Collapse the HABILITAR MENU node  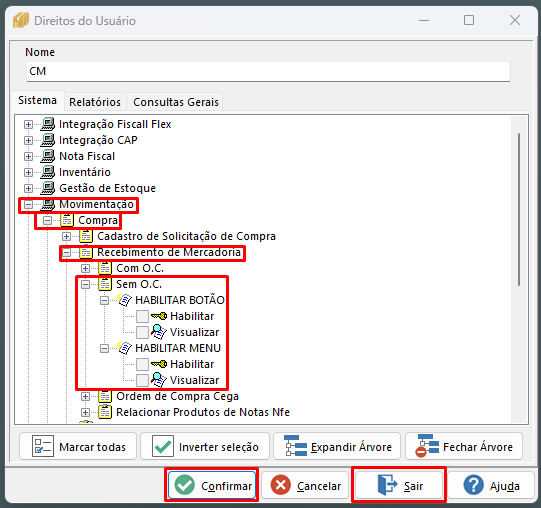click(x=105, y=349)
